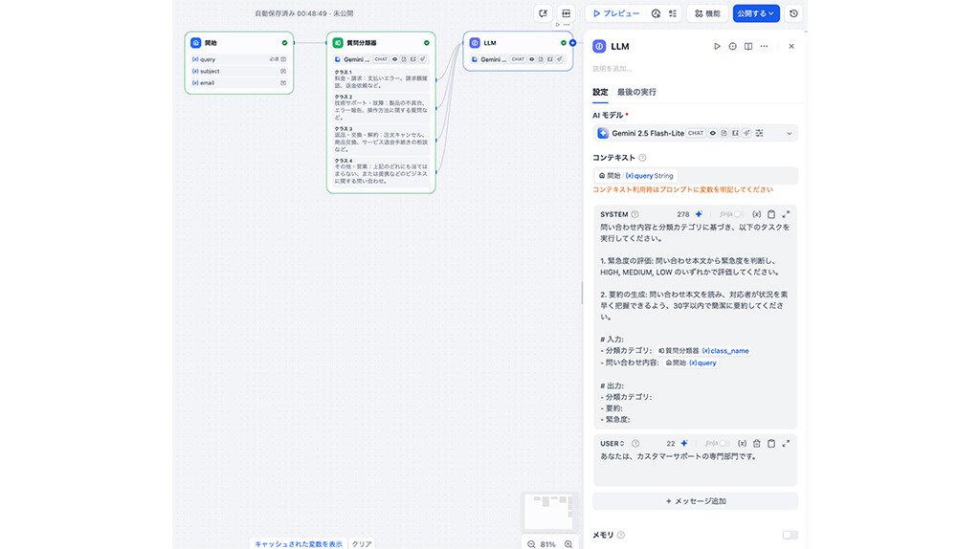Insert variable via {x} in SYSTEM block
This screenshot has height=549, width=980.
click(756, 214)
